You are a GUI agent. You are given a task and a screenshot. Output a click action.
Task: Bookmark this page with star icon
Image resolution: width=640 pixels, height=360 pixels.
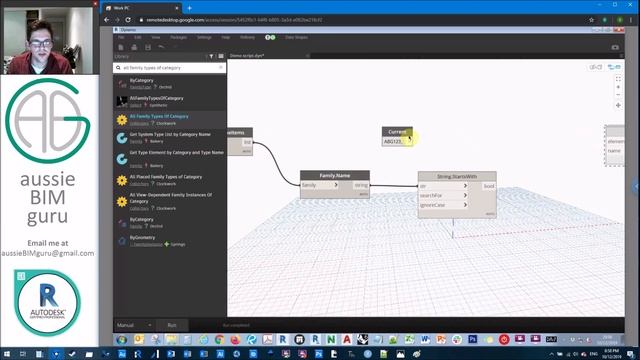(591, 20)
